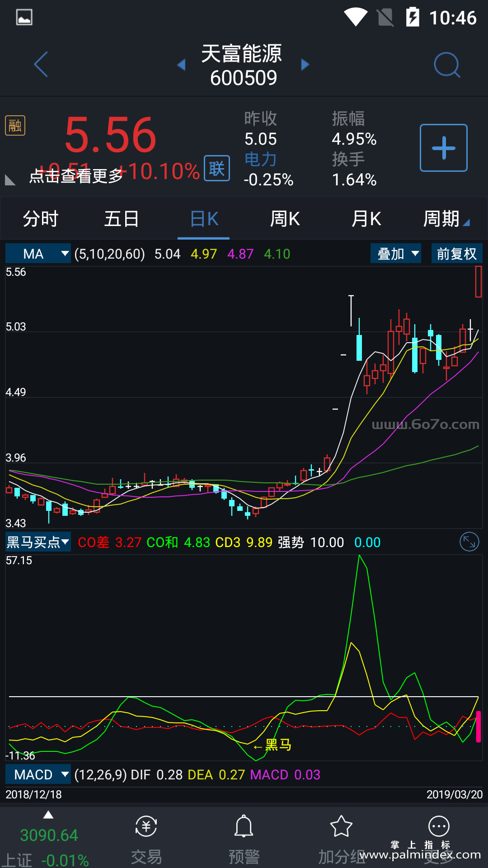This screenshot has height=868, width=488.
Task: Expand the index bar up-arrow
Action: point(48,815)
